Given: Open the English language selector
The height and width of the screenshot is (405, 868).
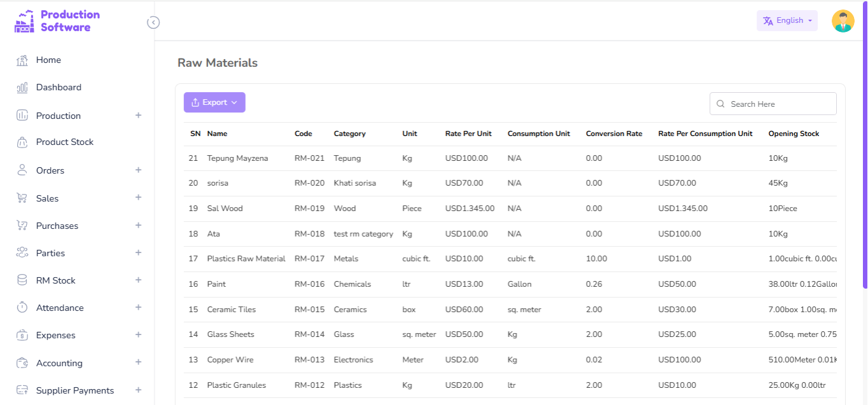Looking at the screenshot, I should pos(787,20).
